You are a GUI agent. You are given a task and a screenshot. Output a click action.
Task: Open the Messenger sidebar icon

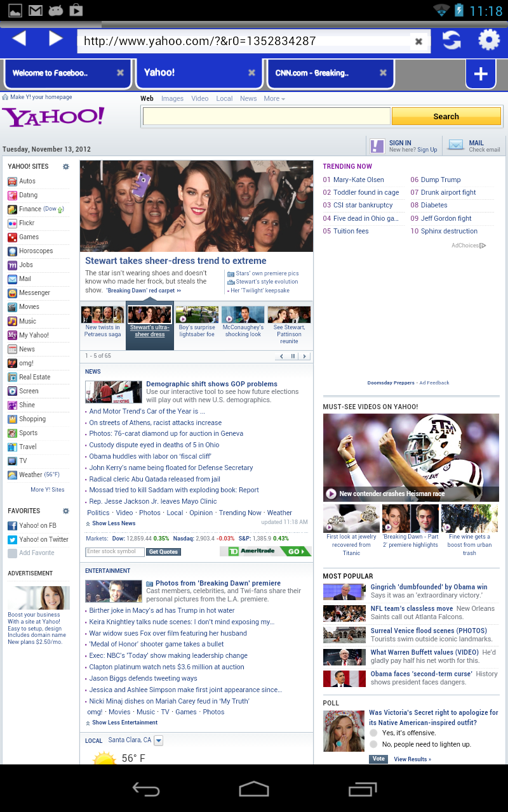click(x=12, y=293)
